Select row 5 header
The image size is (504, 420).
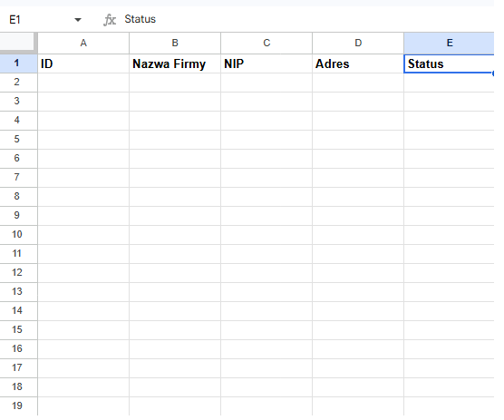point(18,140)
